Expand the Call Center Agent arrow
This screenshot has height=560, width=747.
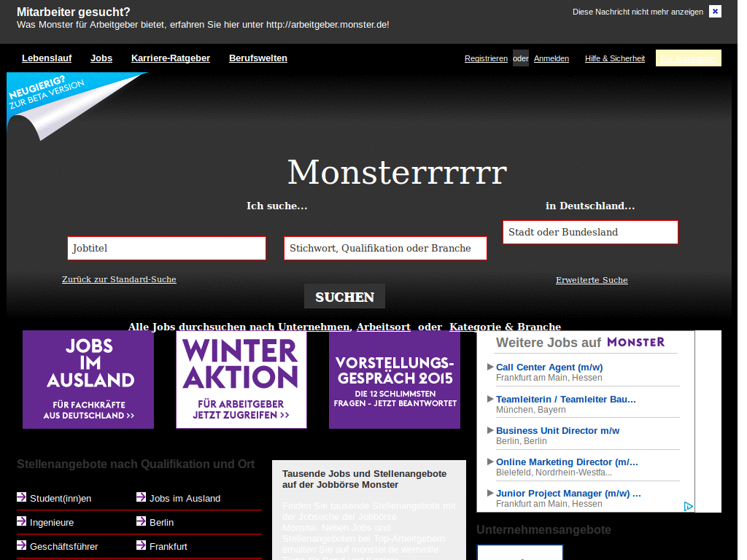pos(490,367)
